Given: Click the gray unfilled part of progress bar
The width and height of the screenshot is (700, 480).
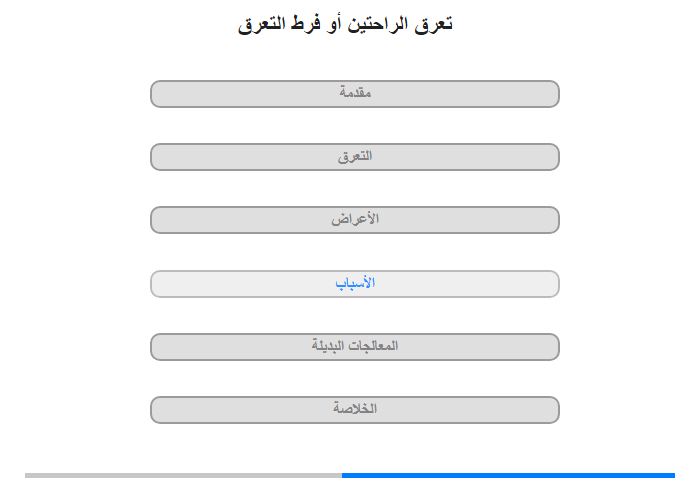Looking at the screenshot, I should (x=183, y=476).
